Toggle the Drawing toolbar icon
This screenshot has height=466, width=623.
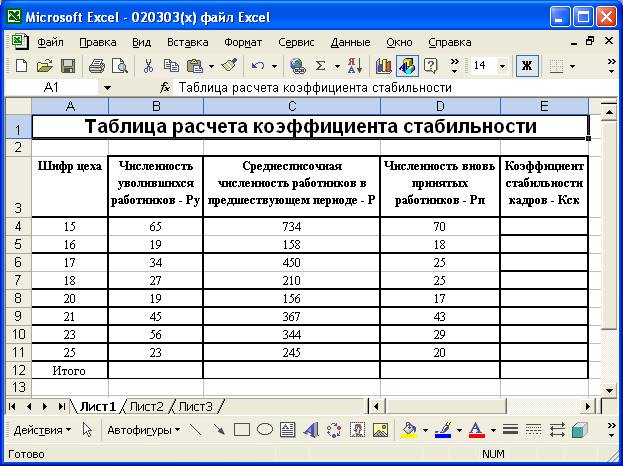pos(407,66)
